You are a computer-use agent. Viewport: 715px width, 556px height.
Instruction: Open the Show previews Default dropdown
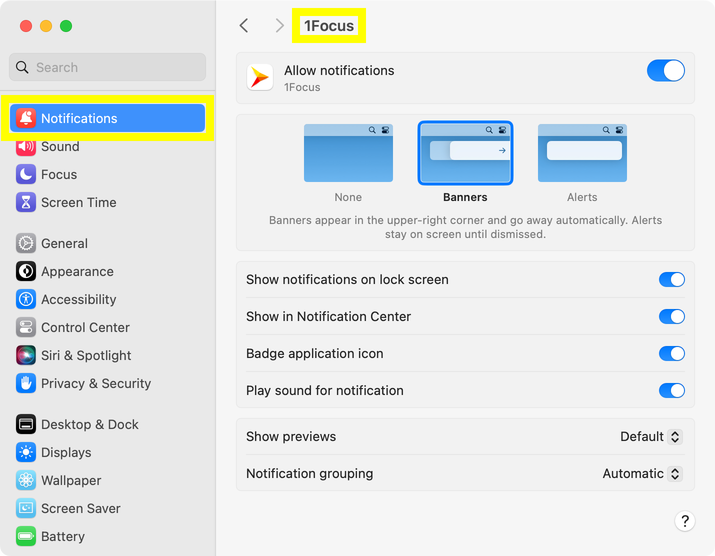(x=651, y=436)
